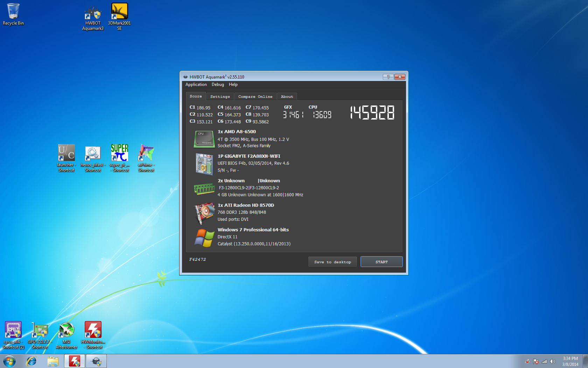Image resolution: width=588 pixels, height=368 pixels.
Task: Select the launcher shortcut icon
Action: pyautogui.click(x=66, y=158)
